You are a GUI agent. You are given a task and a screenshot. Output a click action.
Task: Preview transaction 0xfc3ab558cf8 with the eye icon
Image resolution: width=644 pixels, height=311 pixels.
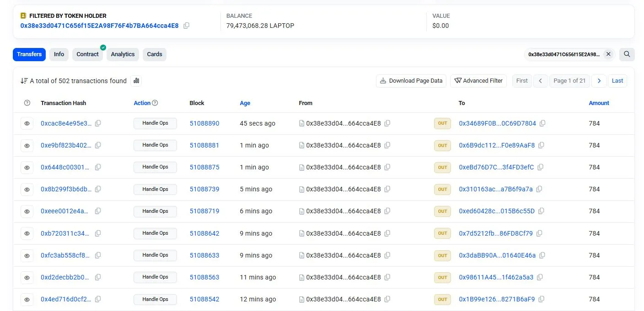pyautogui.click(x=27, y=255)
